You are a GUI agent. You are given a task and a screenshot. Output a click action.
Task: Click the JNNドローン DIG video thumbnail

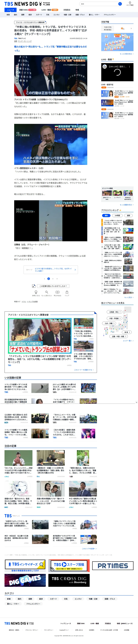107,193
